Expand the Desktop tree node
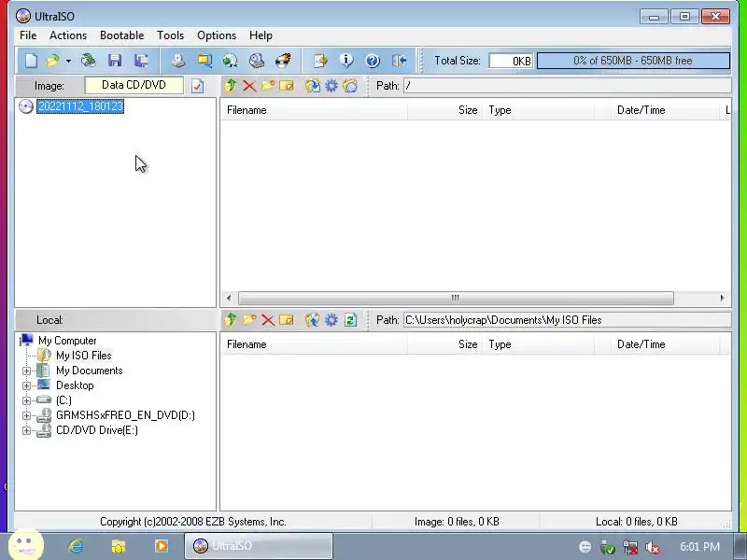The height and width of the screenshot is (560, 747). pyautogui.click(x=27, y=385)
